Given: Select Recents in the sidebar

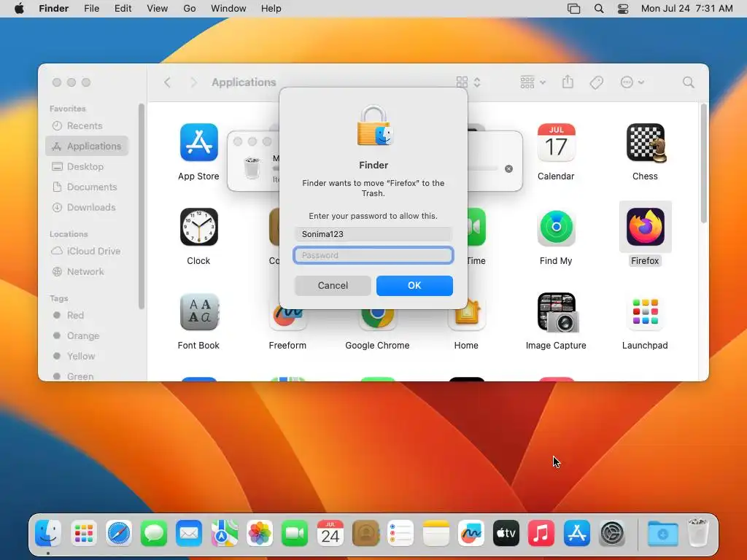Looking at the screenshot, I should (87, 125).
